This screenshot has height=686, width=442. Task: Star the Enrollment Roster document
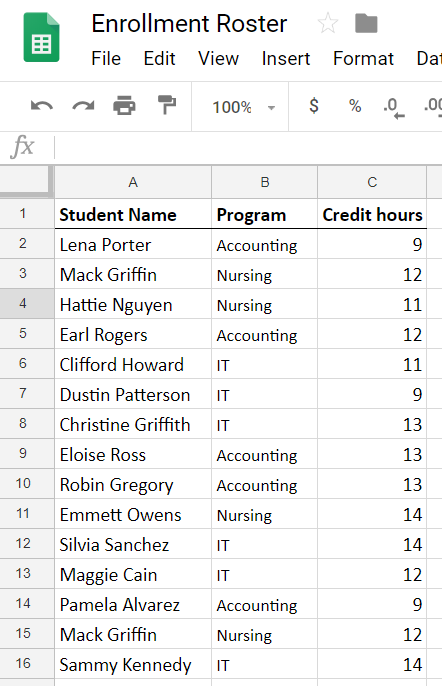(328, 23)
